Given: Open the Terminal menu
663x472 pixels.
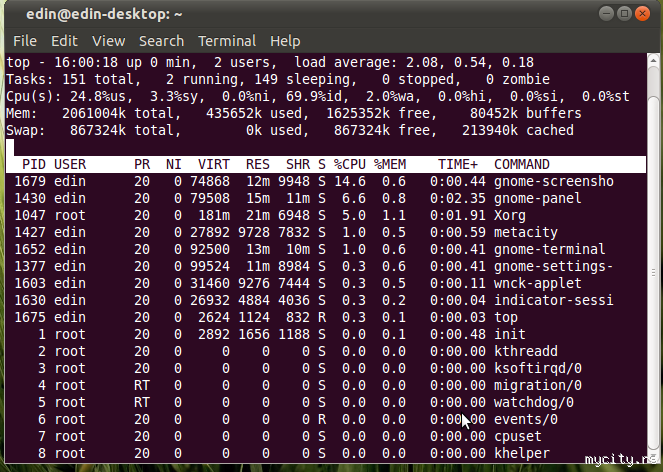Looking at the screenshot, I should [227, 41].
